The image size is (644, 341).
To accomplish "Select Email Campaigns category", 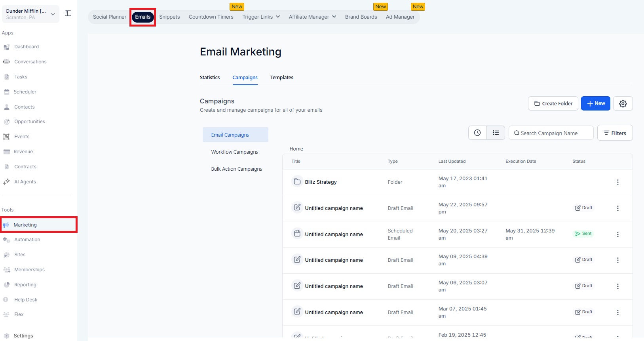I will 236,135.
